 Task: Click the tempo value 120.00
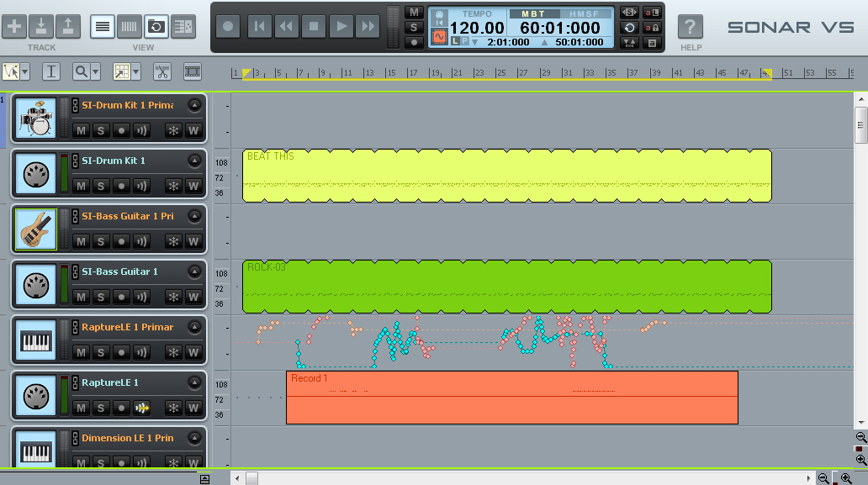[477, 28]
